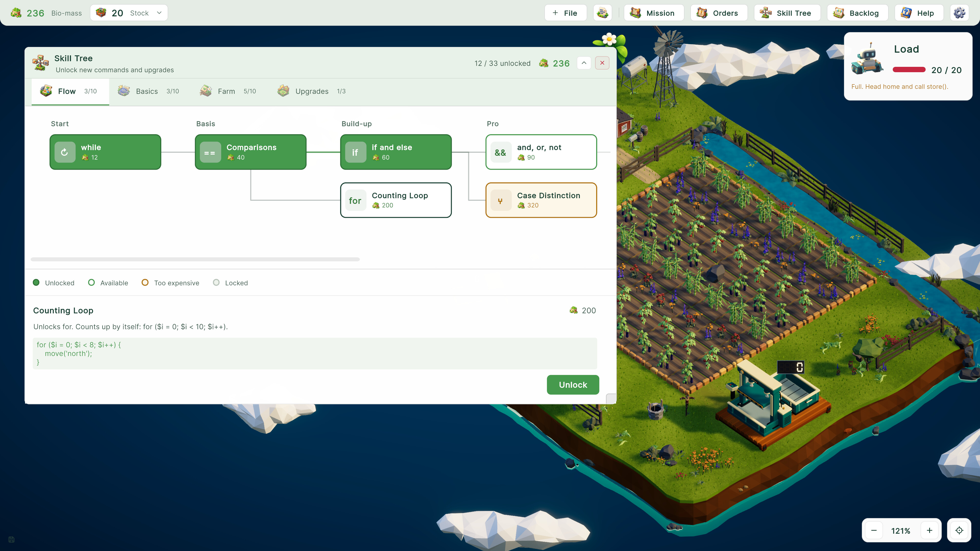Image resolution: width=980 pixels, height=551 pixels.
Task: Click the settings gear icon in top bar
Action: [959, 13]
